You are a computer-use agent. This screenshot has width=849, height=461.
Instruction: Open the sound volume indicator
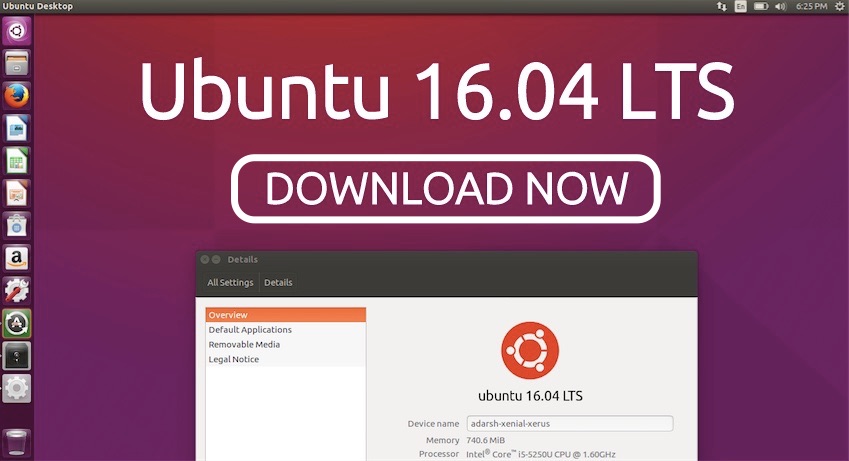click(x=780, y=7)
